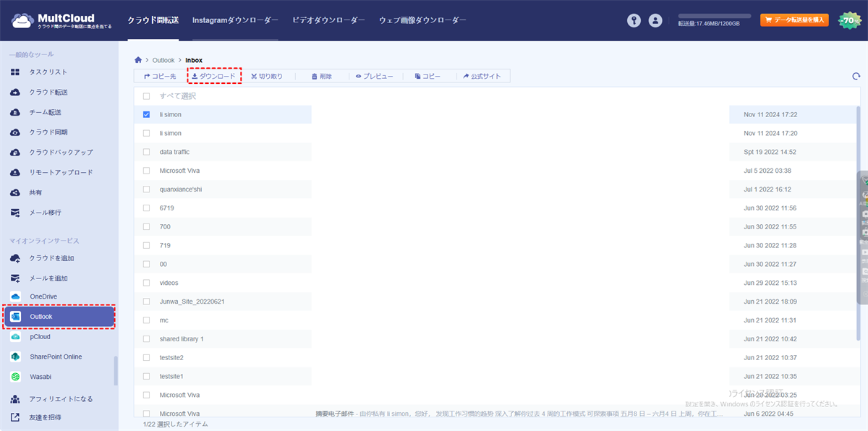Click the MultCloud logo

point(60,20)
